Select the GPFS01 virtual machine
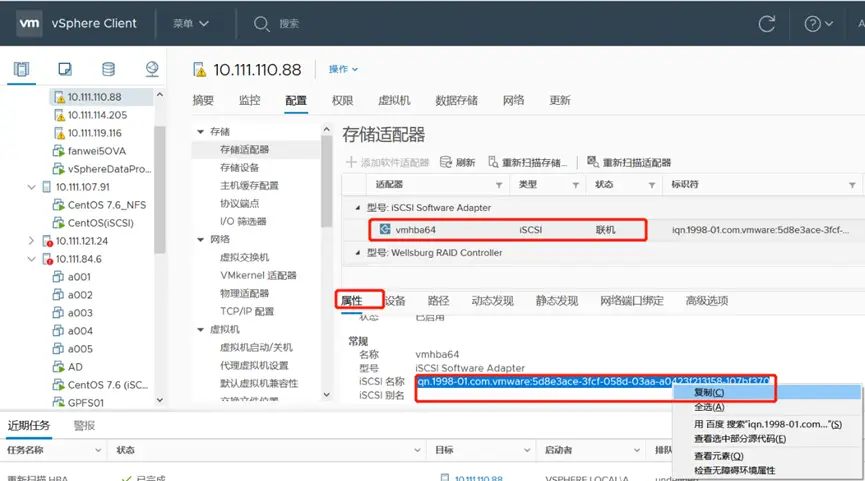865x481 pixels. coord(86,403)
